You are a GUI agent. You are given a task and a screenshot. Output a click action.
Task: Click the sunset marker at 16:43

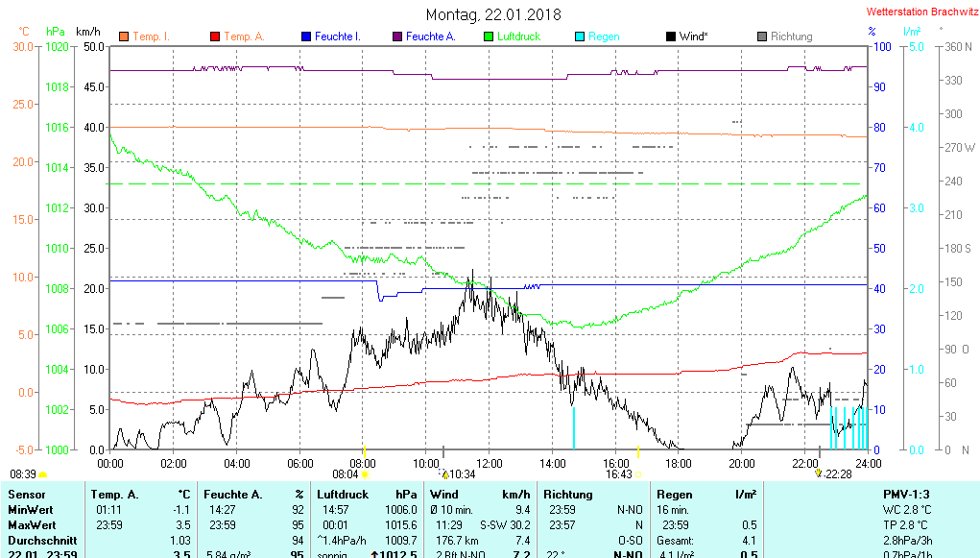[638, 474]
